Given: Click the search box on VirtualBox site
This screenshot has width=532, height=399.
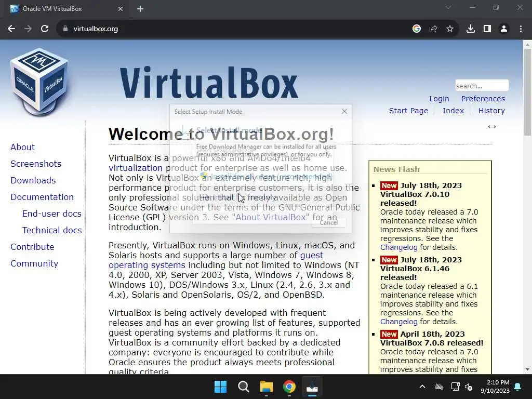Looking at the screenshot, I should coord(482,86).
